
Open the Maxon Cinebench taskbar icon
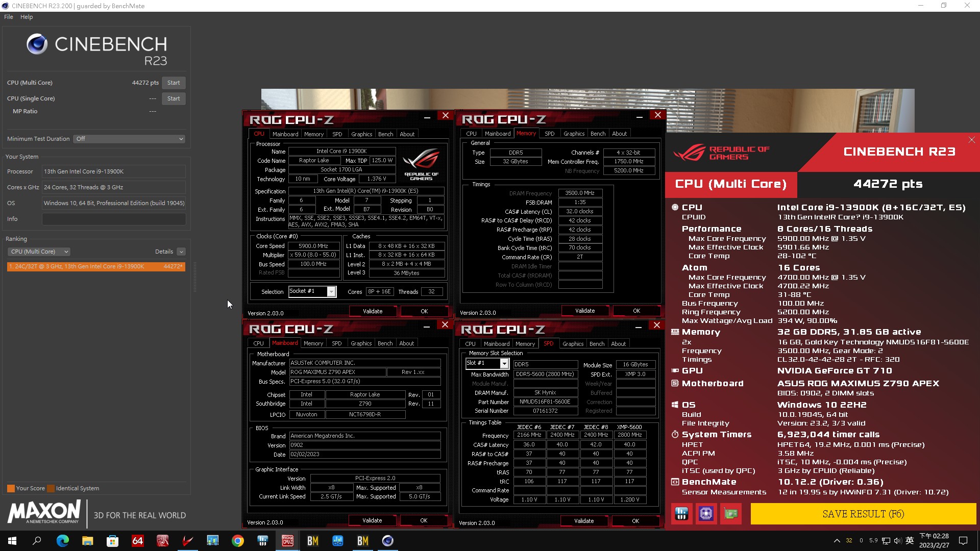pos(388,541)
